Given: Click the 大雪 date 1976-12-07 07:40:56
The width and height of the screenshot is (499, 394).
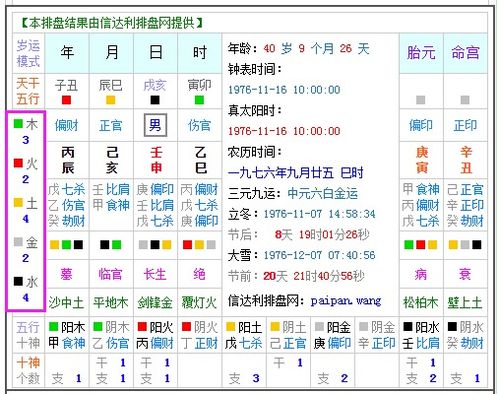Looking at the screenshot, I should 319,255.
